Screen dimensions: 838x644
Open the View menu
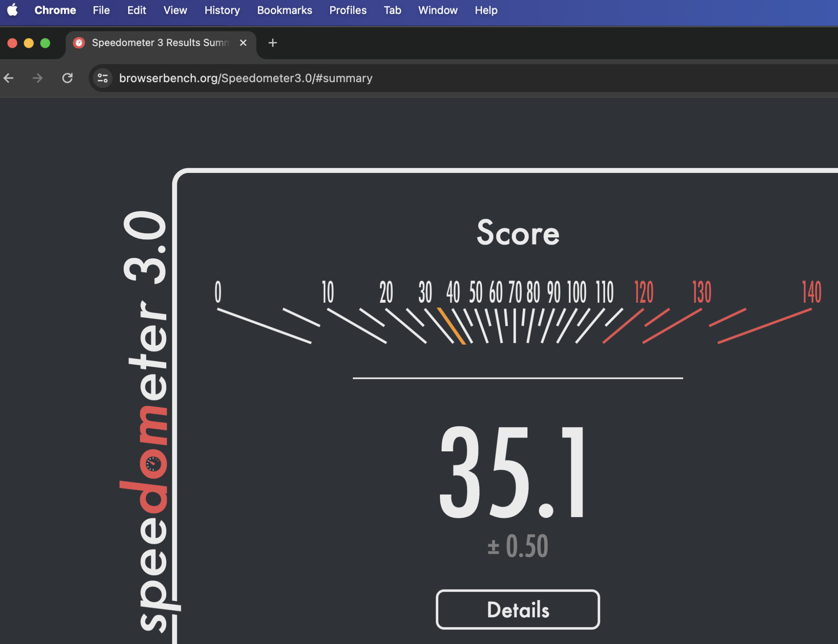point(175,10)
